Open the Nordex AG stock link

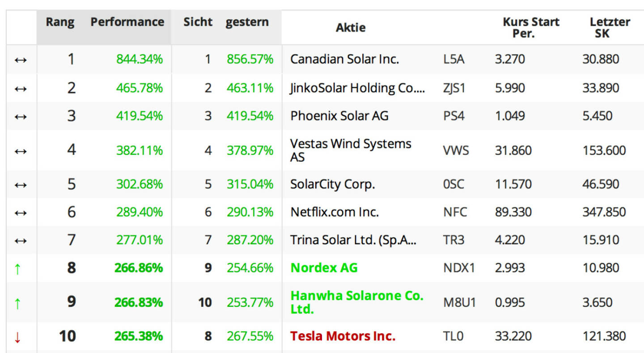click(x=324, y=268)
